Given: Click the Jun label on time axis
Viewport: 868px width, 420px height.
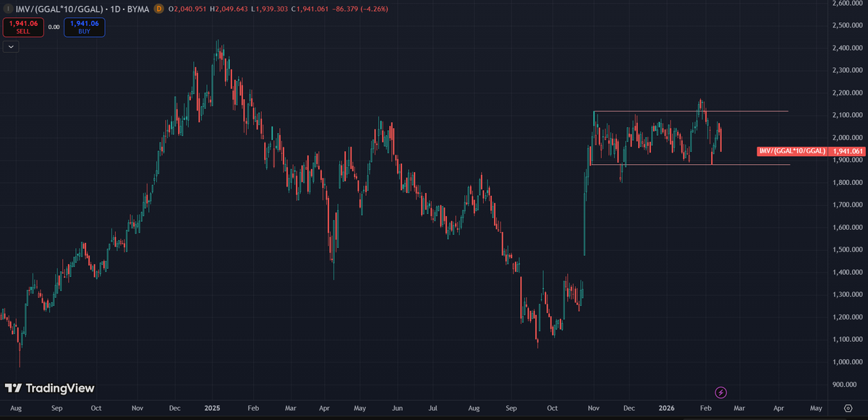Looking at the screenshot, I should click(397, 408).
